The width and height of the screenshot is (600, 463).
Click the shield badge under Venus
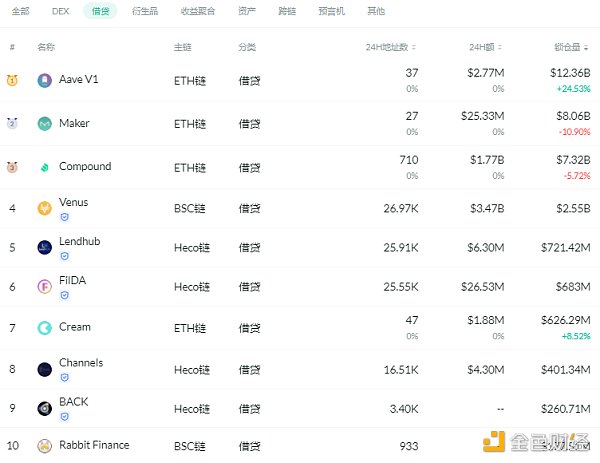tap(65, 216)
